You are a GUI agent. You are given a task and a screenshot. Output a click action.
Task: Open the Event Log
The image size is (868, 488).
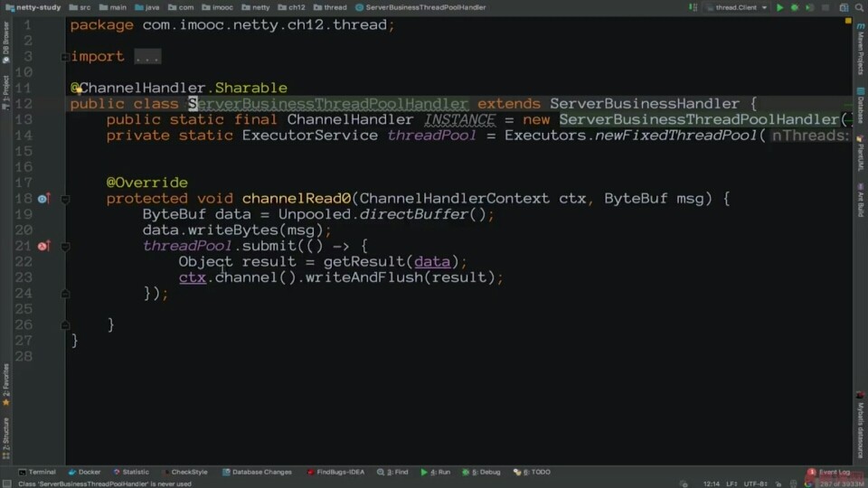[829, 472]
